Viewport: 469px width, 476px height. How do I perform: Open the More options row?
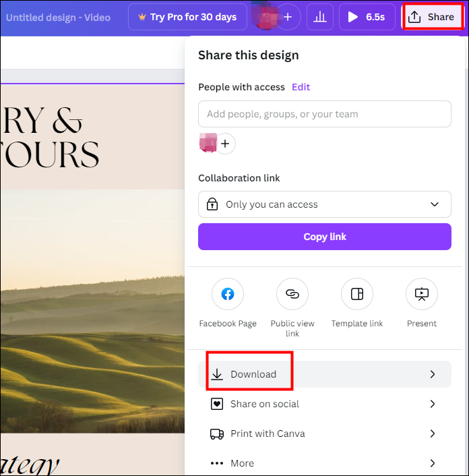point(325,463)
